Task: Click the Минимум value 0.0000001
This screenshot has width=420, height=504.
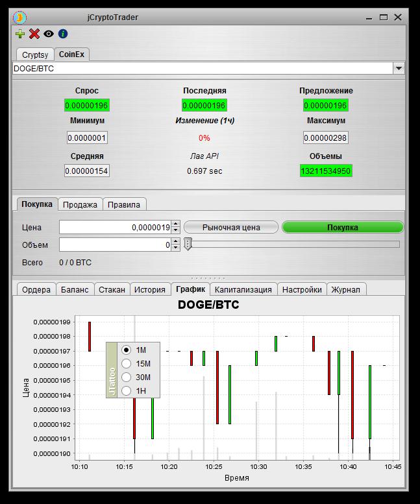Action: pos(87,138)
